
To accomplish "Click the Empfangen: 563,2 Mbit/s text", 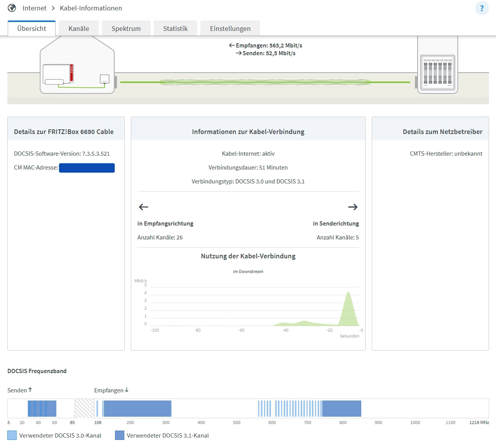I will [x=266, y=46].
